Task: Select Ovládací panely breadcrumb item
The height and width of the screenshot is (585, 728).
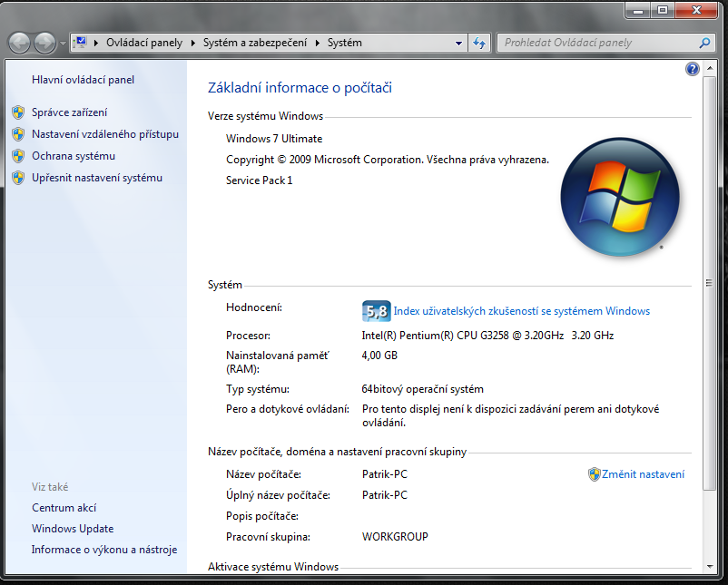Action: pyautogui.click(x=143, y=43)
